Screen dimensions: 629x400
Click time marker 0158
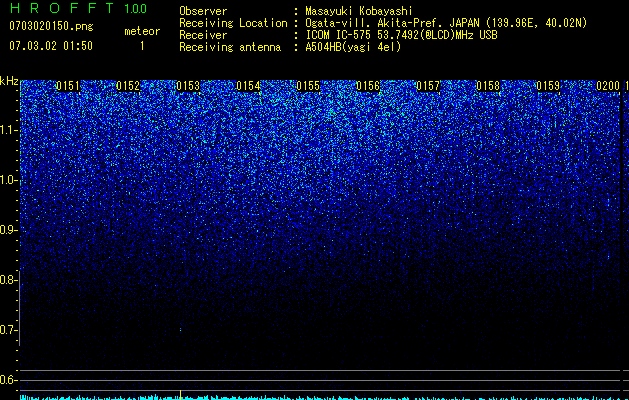pyautogui.click(x=488, y=86)
